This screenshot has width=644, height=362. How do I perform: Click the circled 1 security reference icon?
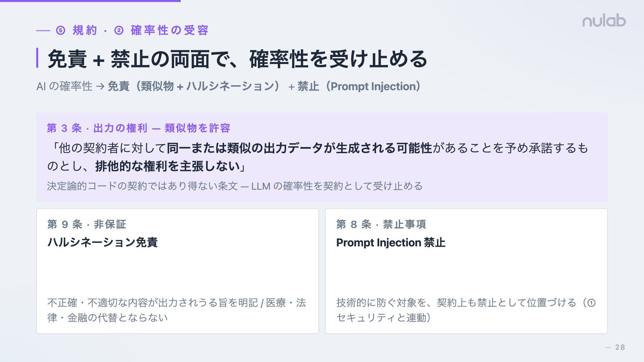591,303
